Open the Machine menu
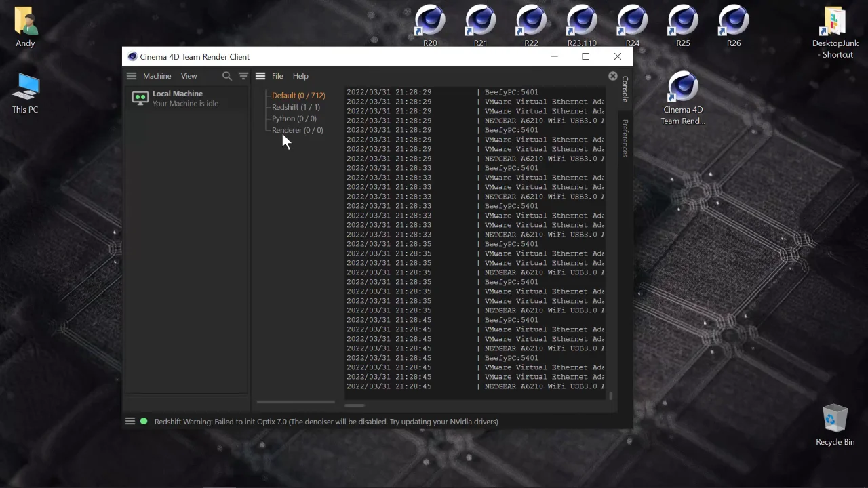Image resolution: width=868 pixels, height=488 pixels. [x=157, y=76]
